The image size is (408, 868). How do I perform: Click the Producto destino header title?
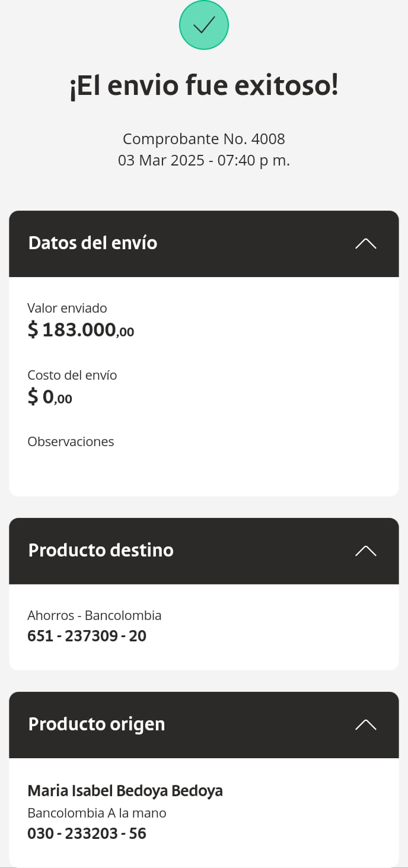pos(101,550)
